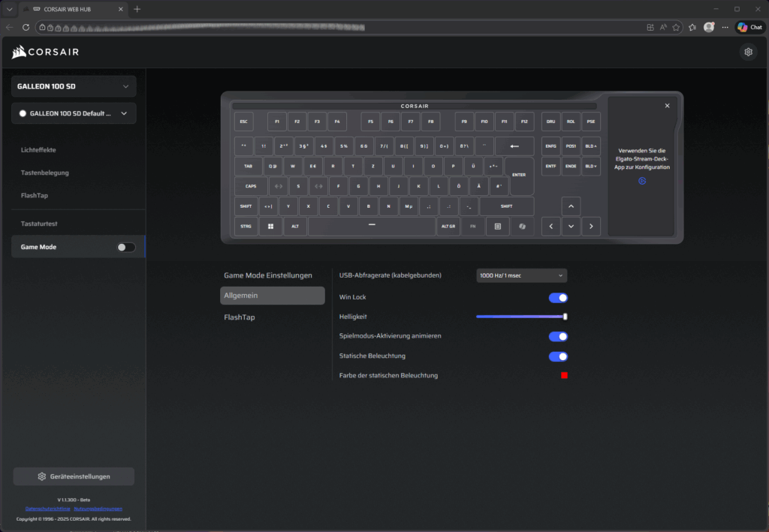Open settings via top-right gear icon
769x532 pixels.
pos(748,52)
